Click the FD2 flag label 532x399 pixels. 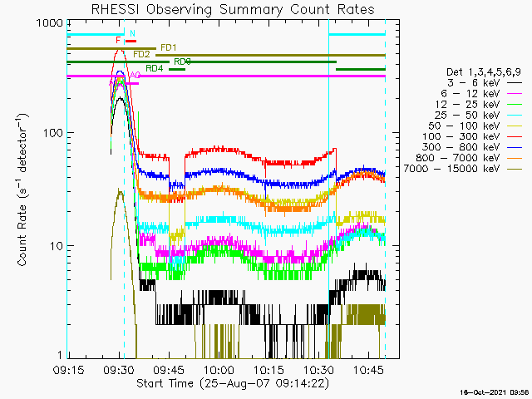click(x=141, y=54)
